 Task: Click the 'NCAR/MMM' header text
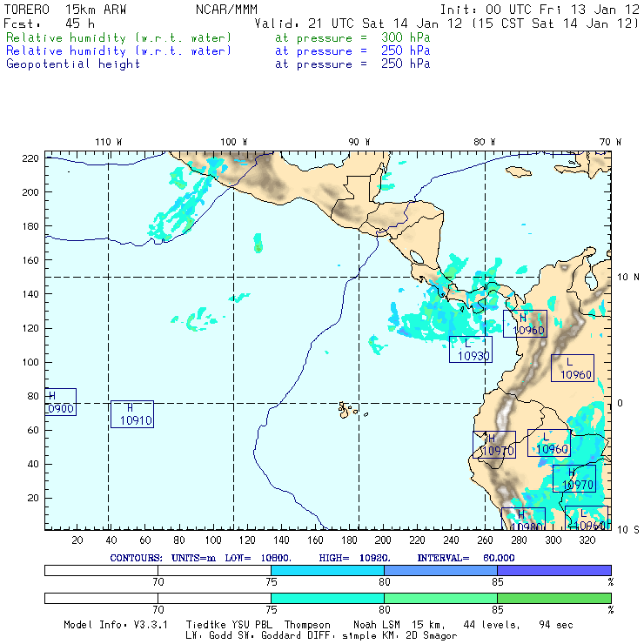[x=227, y=10]
